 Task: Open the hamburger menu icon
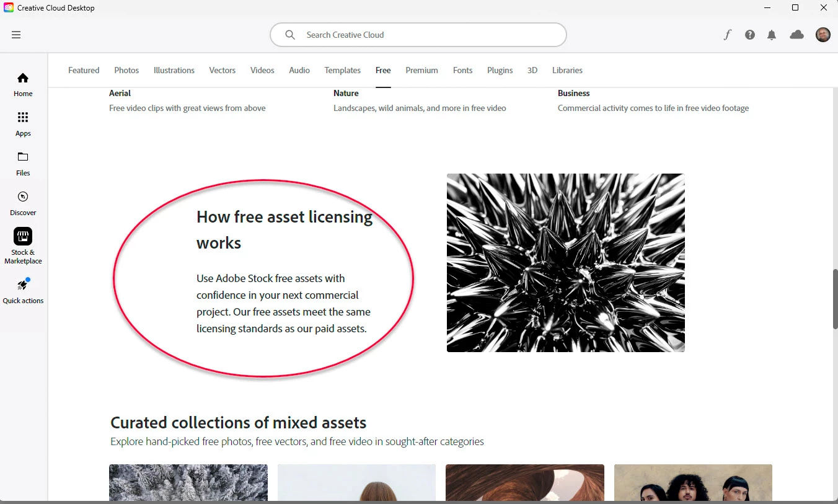point(16,35)
